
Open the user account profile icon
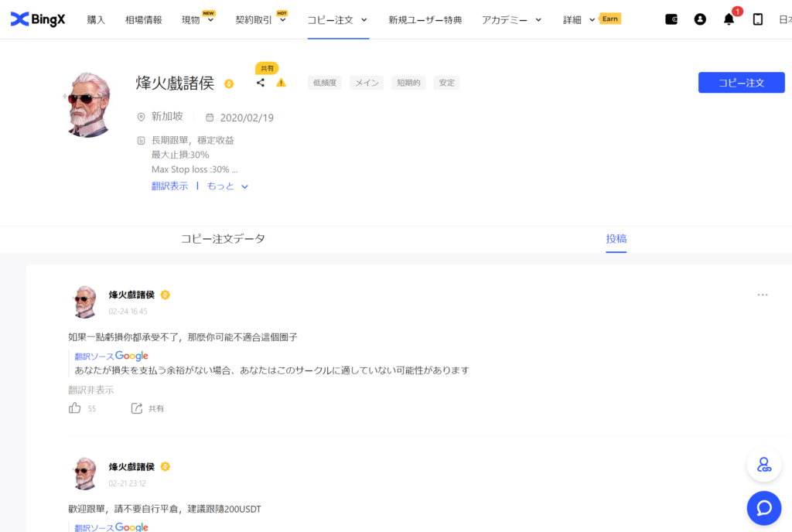(x=701, y=19)
